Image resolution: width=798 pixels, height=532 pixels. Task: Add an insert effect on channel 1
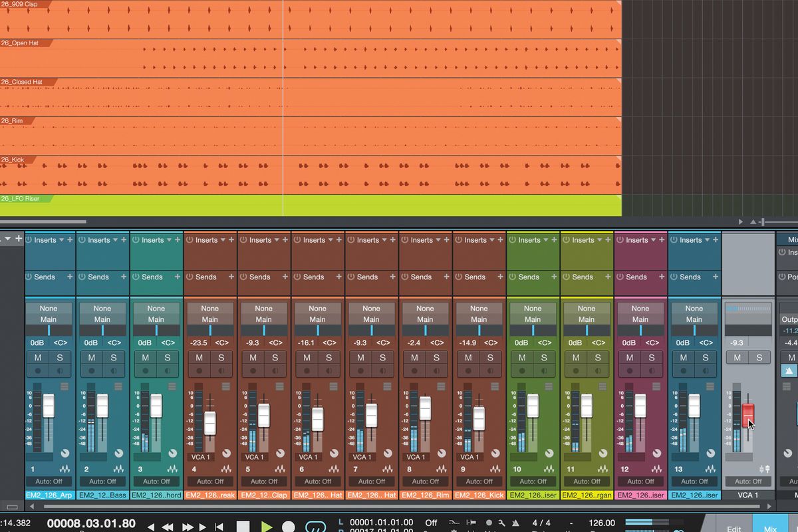pos(68,240)
